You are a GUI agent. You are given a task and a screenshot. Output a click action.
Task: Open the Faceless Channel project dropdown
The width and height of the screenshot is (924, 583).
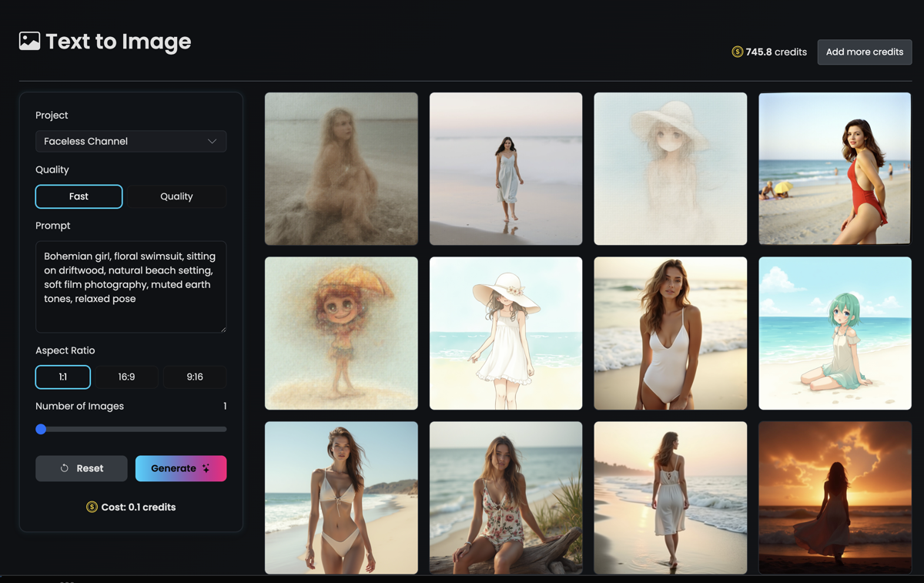[x=131, y=141]
